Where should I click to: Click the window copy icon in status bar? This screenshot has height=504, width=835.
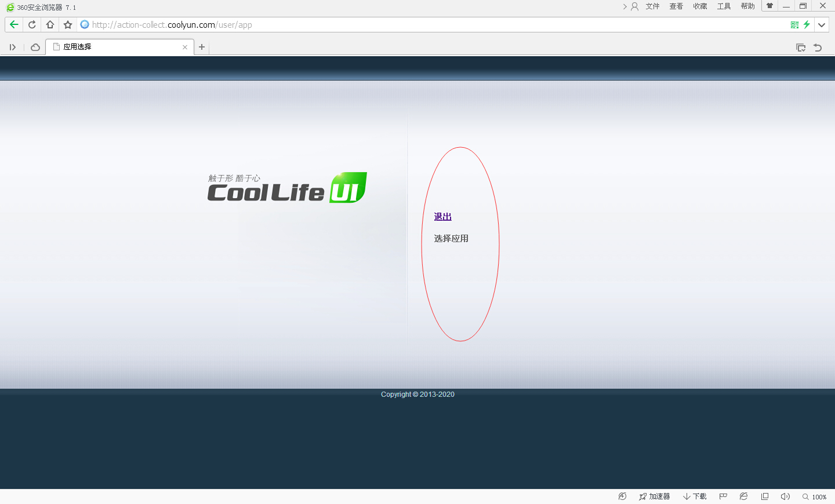[765, 496]
